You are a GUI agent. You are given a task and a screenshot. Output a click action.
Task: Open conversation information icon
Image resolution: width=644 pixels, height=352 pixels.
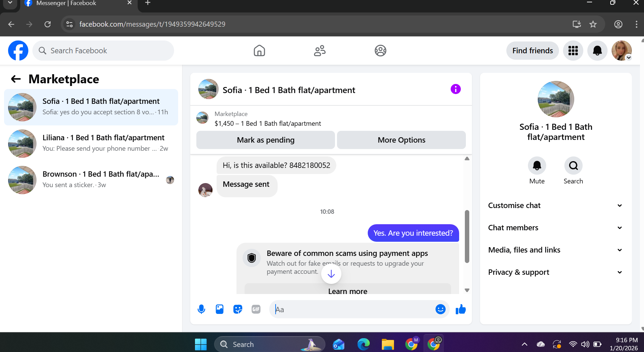pos(455,89)
